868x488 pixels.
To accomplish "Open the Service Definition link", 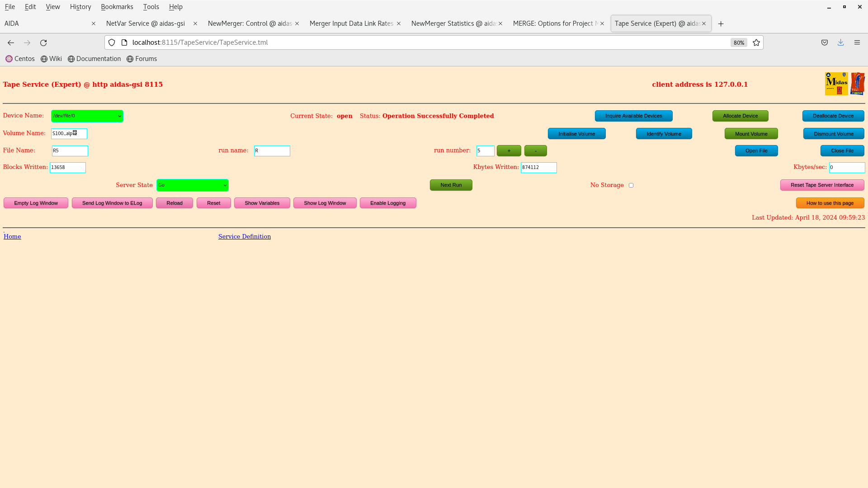I will (244, 236).
